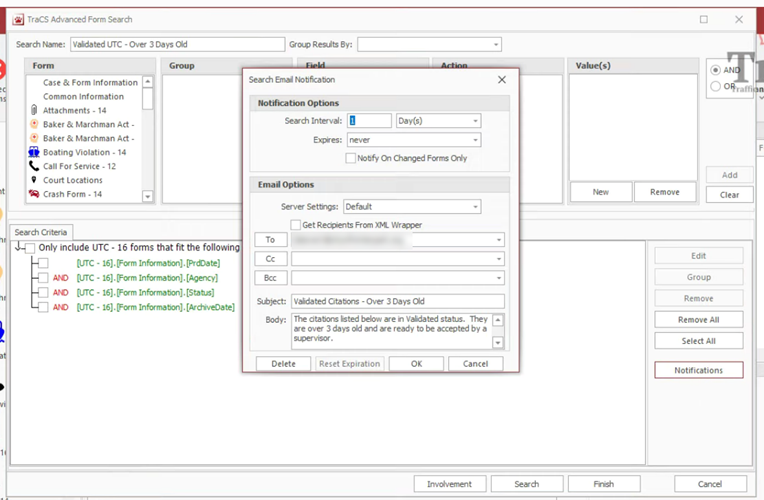Switch to the Search Criteria tab

coord(41,232)
